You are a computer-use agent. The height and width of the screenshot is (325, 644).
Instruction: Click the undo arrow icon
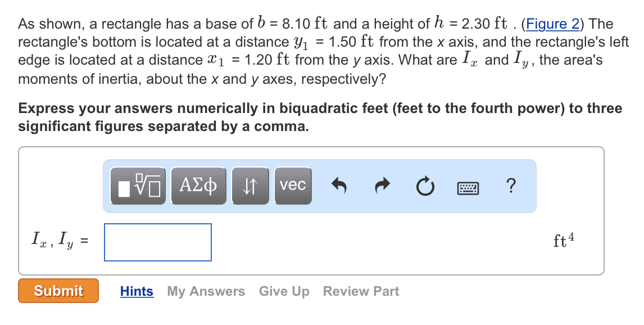[339, 186]
